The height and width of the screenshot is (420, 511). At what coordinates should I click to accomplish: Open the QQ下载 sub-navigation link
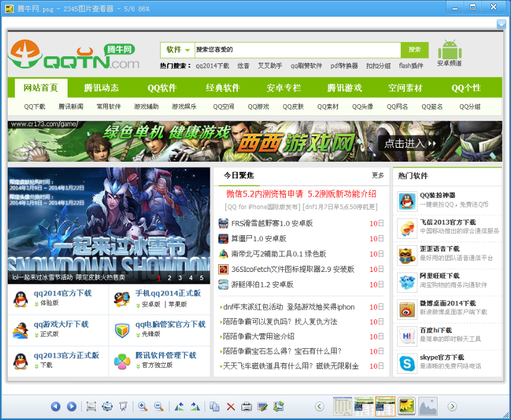pos(34,107)
